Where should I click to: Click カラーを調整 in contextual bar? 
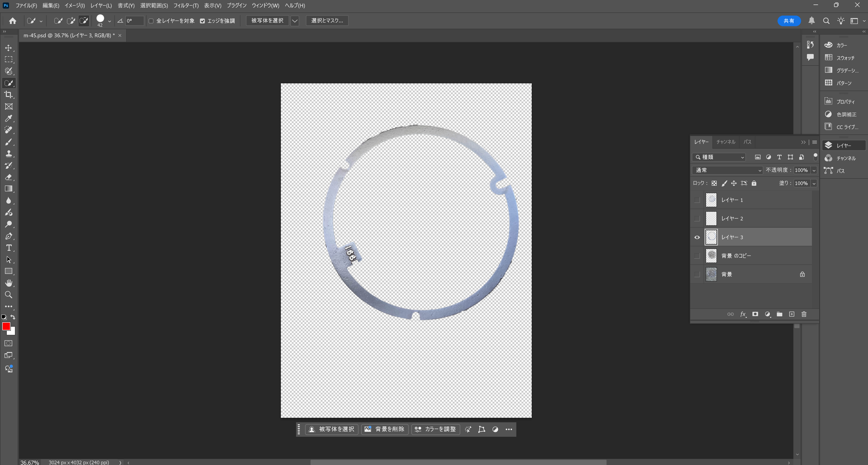pos(435,429)
